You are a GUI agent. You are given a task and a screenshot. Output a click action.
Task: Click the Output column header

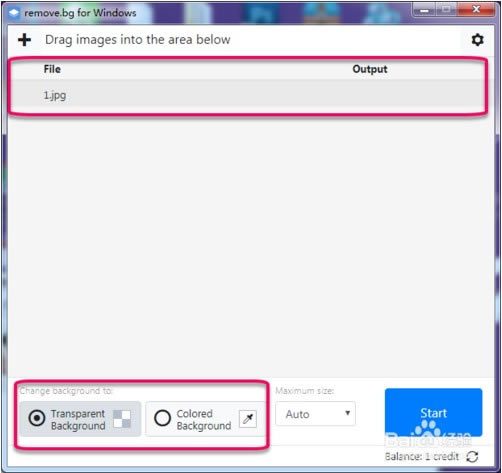pyautogui.click(x=370, y=69)
